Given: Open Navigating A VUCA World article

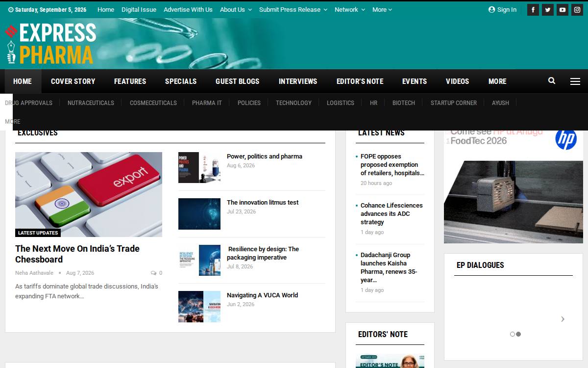Looking at the screenshot, I should pos(263,295).
